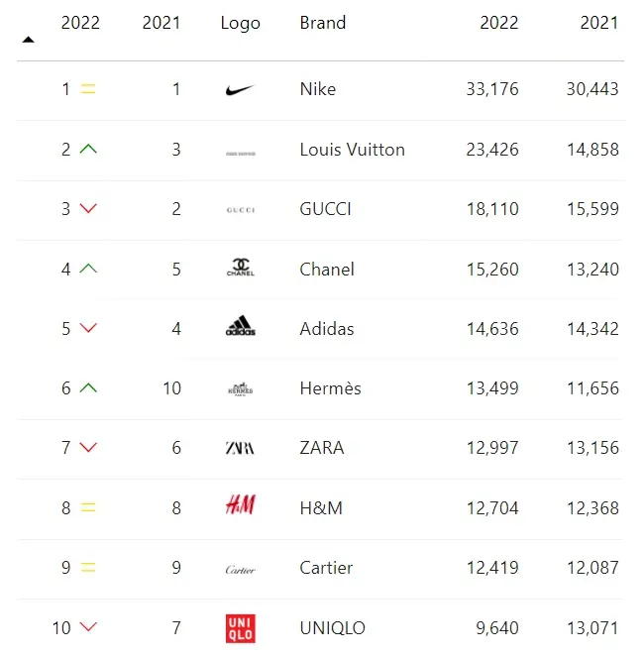Select Nike's 2022 value 33,176

(492, 89)
